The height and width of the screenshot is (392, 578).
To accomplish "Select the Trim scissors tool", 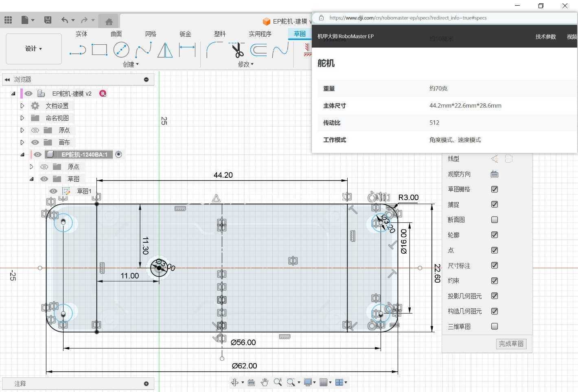I will pyautogui.click(x=237, y=50).
